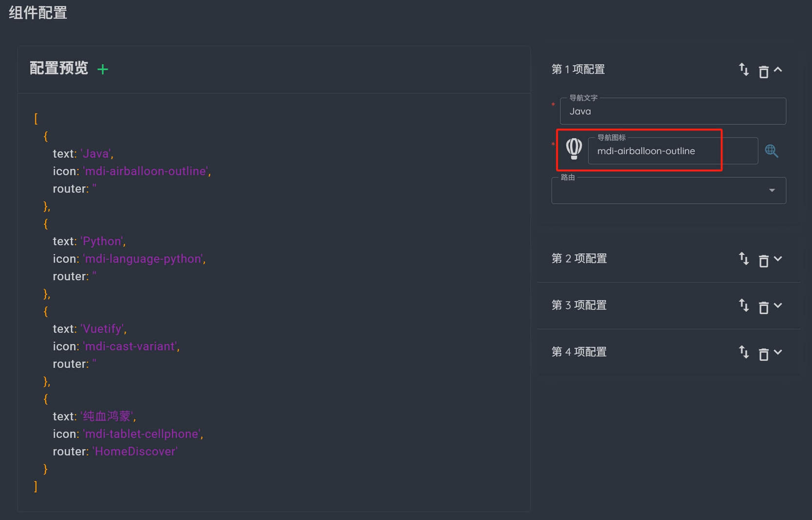The height and width of the screenshot is (520, 812).
Task: Click the reorder arrows for 第 3 项配置
Action: point(744,305)
